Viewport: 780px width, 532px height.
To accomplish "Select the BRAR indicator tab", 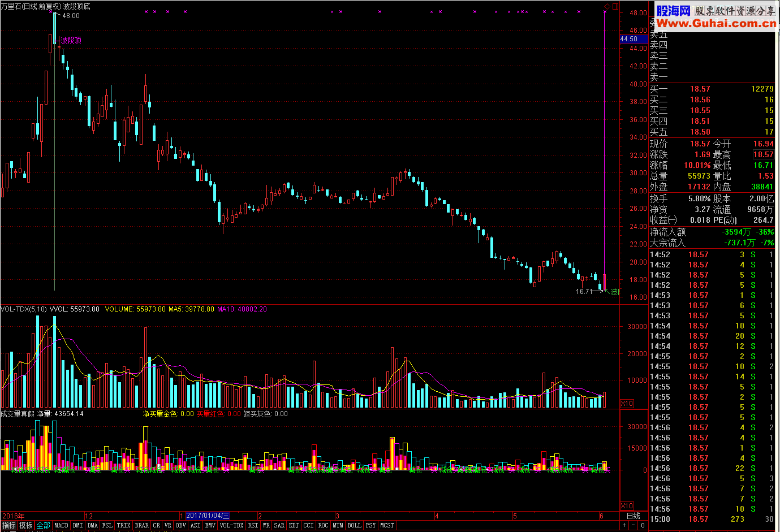I will click(x=142, y=525).
